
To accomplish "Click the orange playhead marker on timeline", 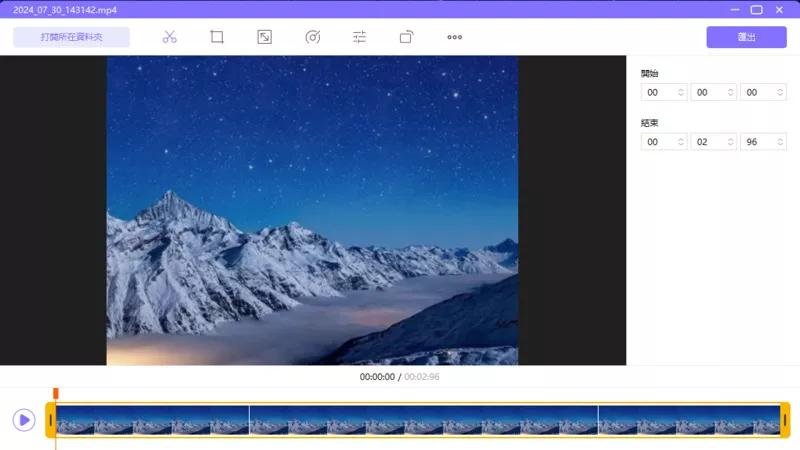I will click(56, 393).
